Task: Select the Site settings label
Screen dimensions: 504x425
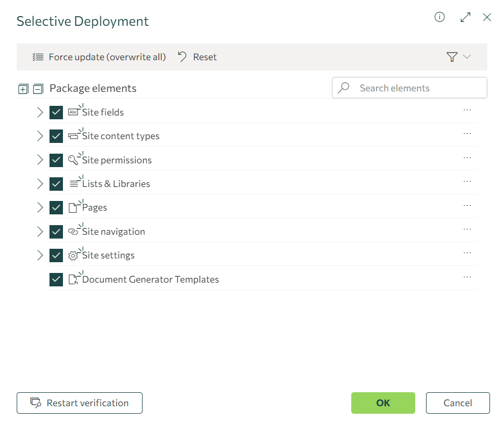Action: pos(108,255)
